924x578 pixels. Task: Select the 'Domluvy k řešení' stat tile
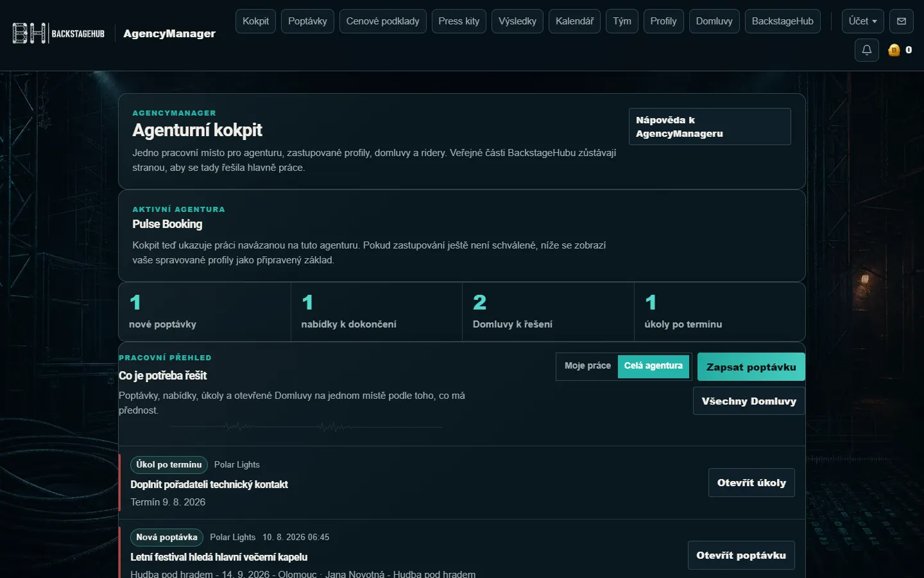548,312
